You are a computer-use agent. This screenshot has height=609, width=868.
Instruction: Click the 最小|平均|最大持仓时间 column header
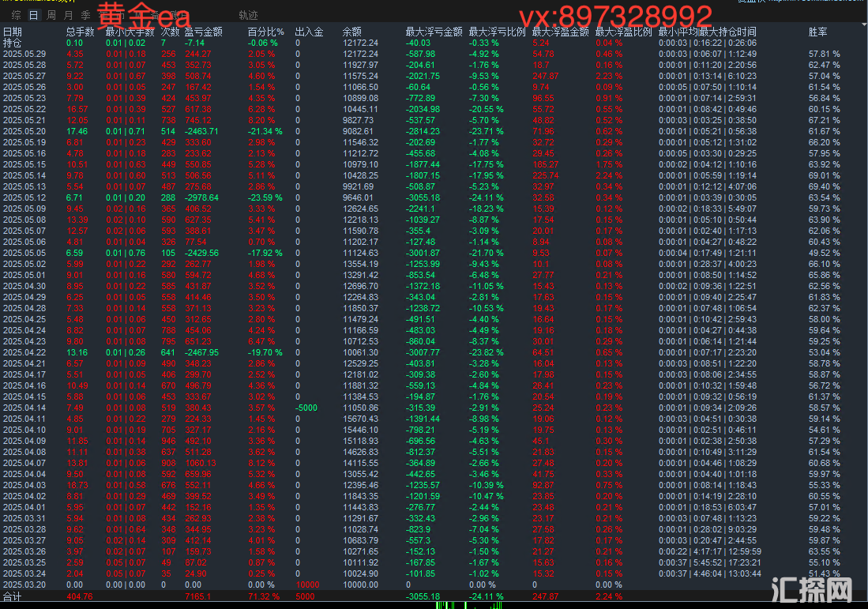708,32
